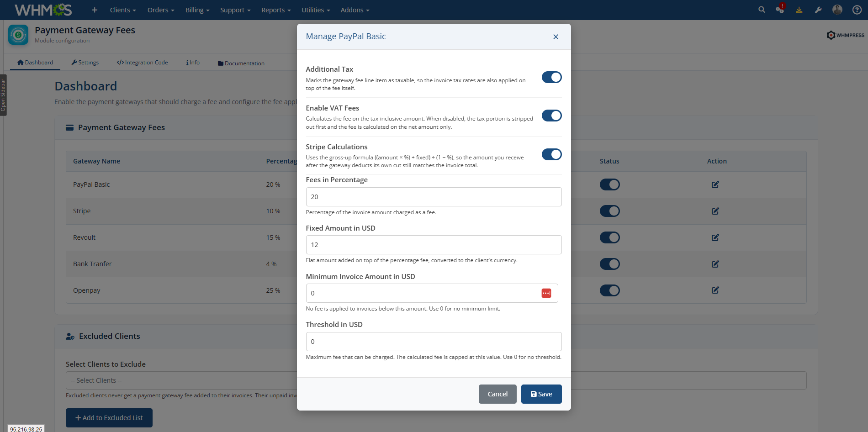Edit the Bank Tranfer gateway row
This screenshot has width=868, height=432.
click(x=715, y=264)
